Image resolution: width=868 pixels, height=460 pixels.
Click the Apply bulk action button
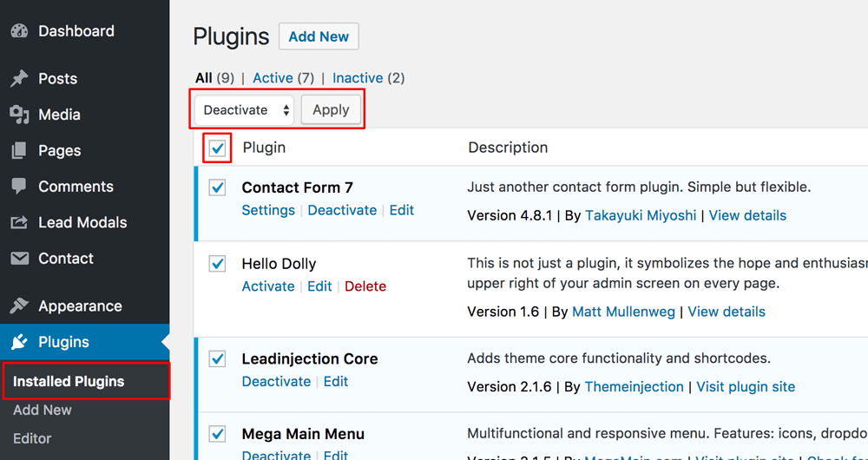331,109
